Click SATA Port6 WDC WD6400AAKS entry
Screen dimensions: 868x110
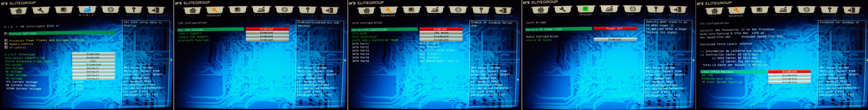439,61
